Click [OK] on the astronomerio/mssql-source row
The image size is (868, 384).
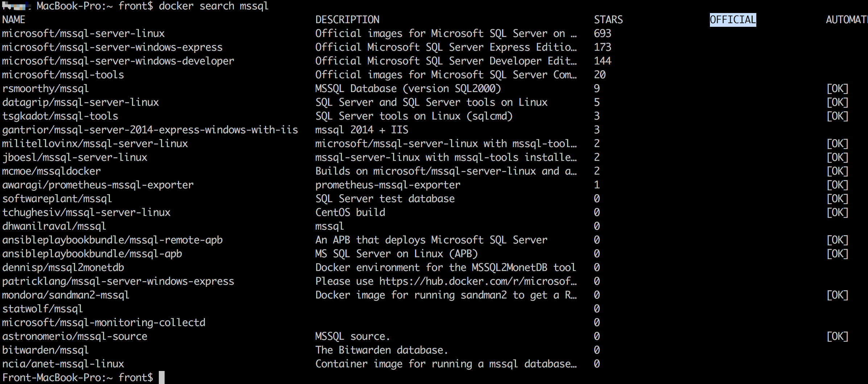(837, 336)
